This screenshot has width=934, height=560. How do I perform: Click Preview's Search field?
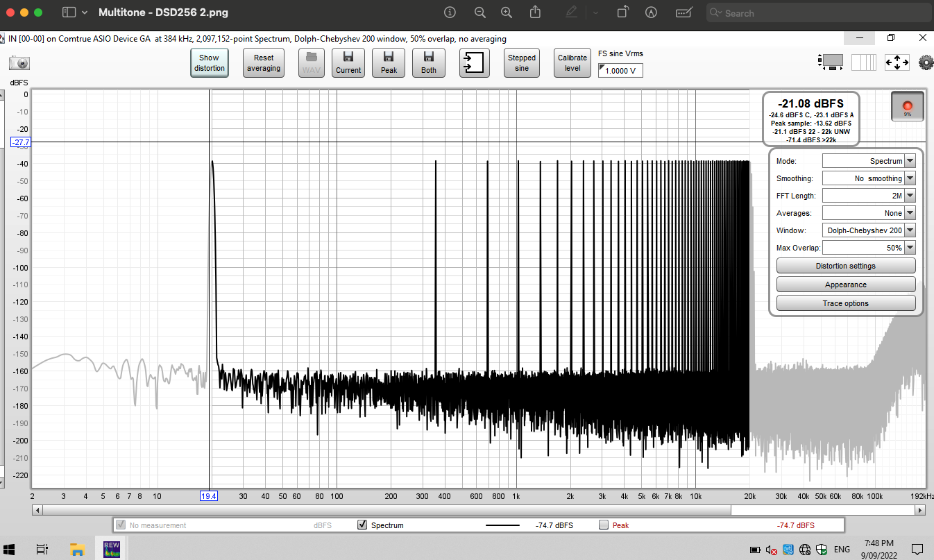[x=817, y=12]
